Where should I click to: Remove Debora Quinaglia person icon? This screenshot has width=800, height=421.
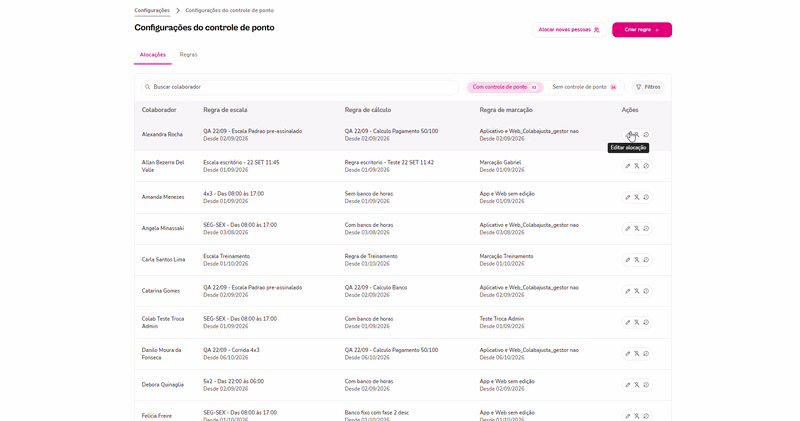pos(637,385)
